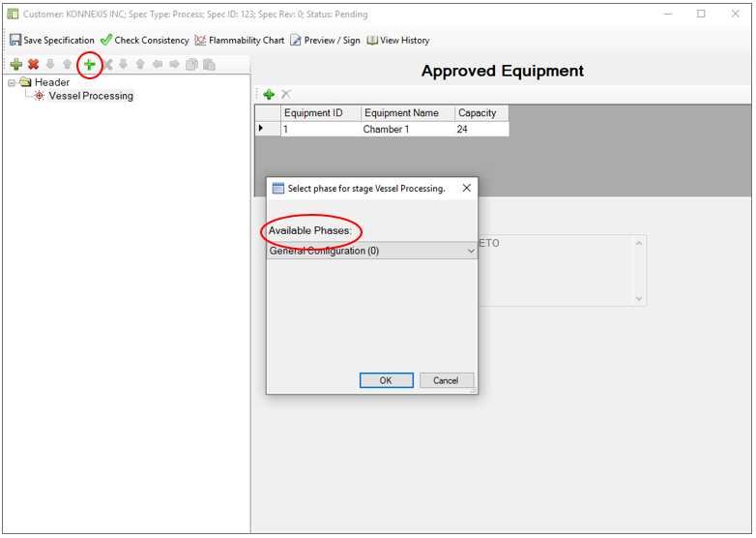Open Preview / Sign

325,41
